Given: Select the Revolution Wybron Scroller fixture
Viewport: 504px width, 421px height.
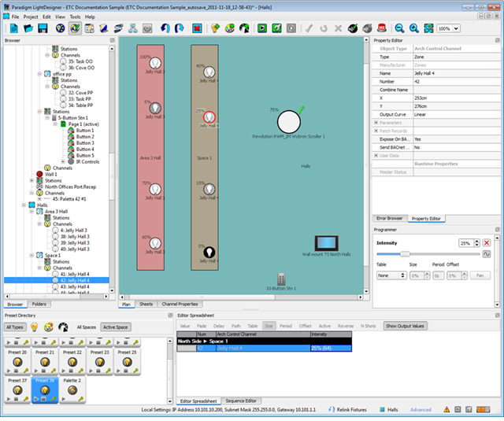Looking at the screenshot, I should (x=289, y=122).
